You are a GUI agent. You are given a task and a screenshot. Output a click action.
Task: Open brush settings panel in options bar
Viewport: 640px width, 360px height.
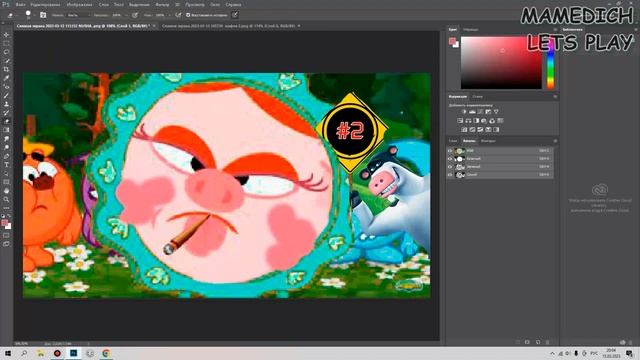pos(43,15)
